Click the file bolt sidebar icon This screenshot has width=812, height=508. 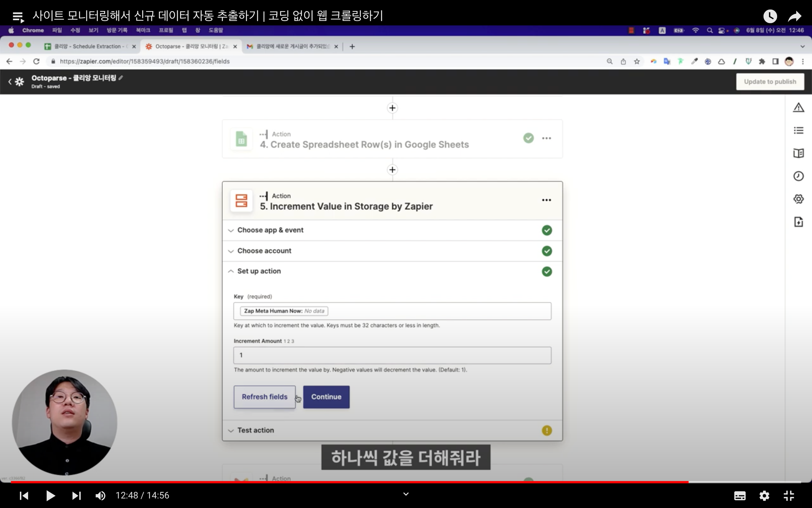pyautogui.click(x=799, y=222)
